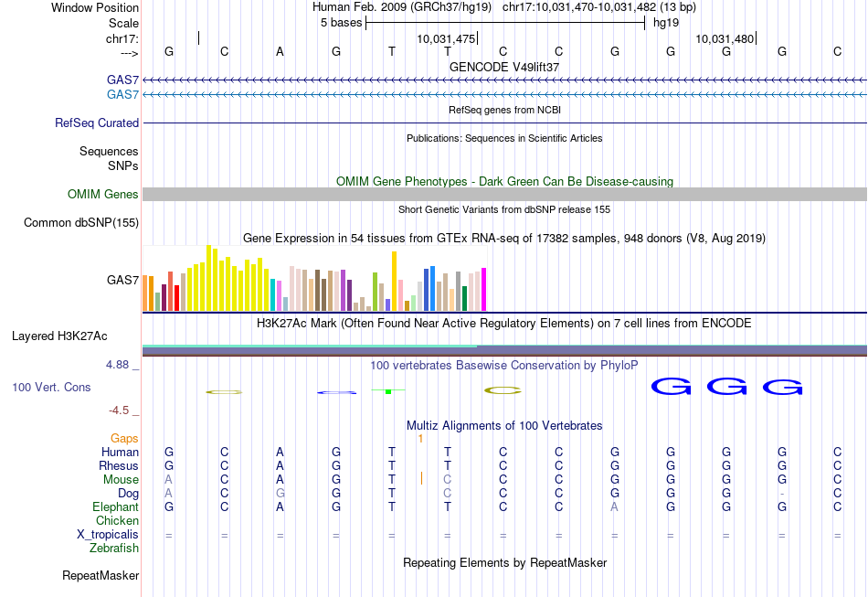
Task: Click the dark green GTEx expression bar
Action: (x=464, y=298)
